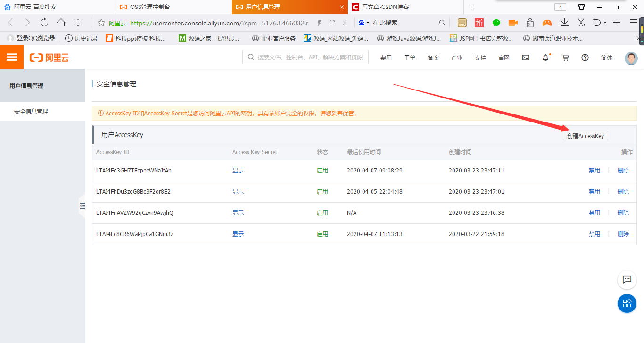Image resolution: width=644 pixels, height=343 pixels.
Task: Open the Cloud Shell terminal icon
Action: [x=526, y=57]
